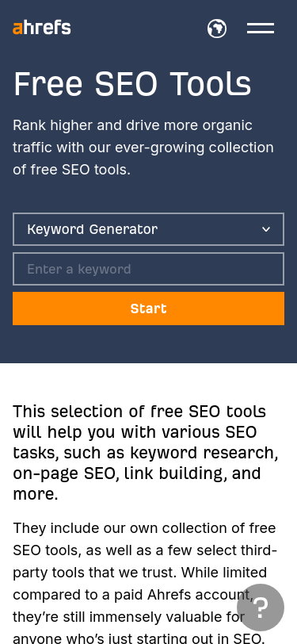297x644 pixels.
Task: Click the 'Keyword Generator' label text
Action: click(x=93, y=229)
